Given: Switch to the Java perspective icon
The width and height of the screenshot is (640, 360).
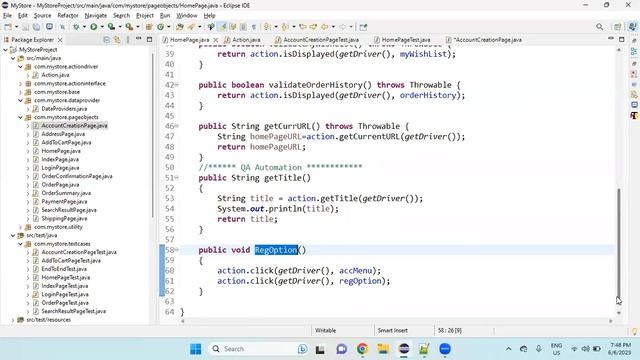Looking at the screenshot, I should click(x=632, y=27).
